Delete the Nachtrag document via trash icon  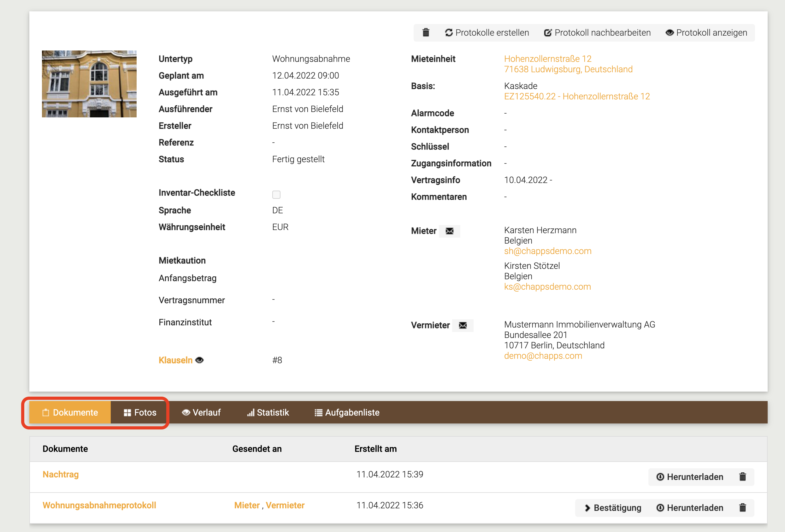coord(742,476)
